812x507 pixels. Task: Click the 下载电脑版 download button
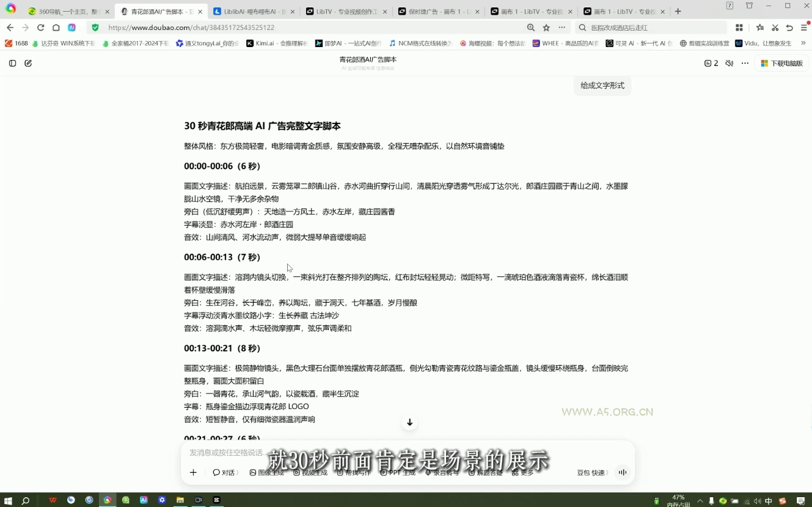coord(781,63)
